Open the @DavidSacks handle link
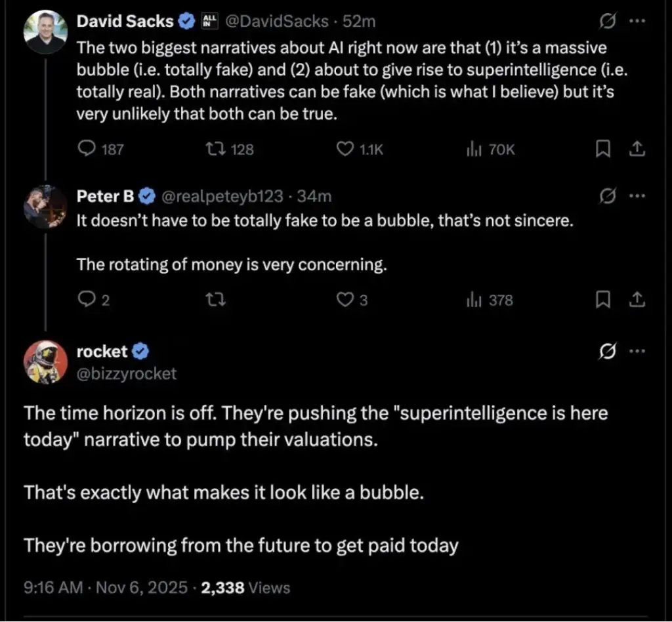The height and width of the screenshot is (622, 672). click(x=277, y=22)
